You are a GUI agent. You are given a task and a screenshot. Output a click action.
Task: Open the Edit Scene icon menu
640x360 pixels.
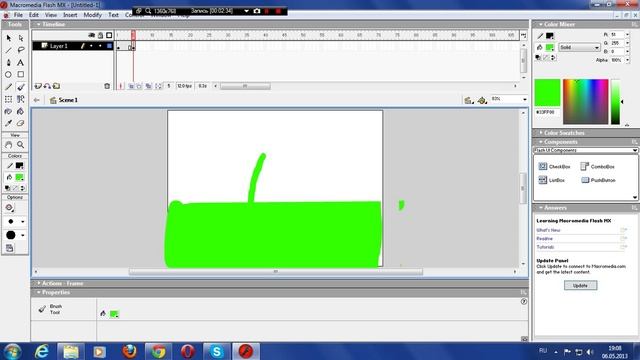[x=469, y=100]
